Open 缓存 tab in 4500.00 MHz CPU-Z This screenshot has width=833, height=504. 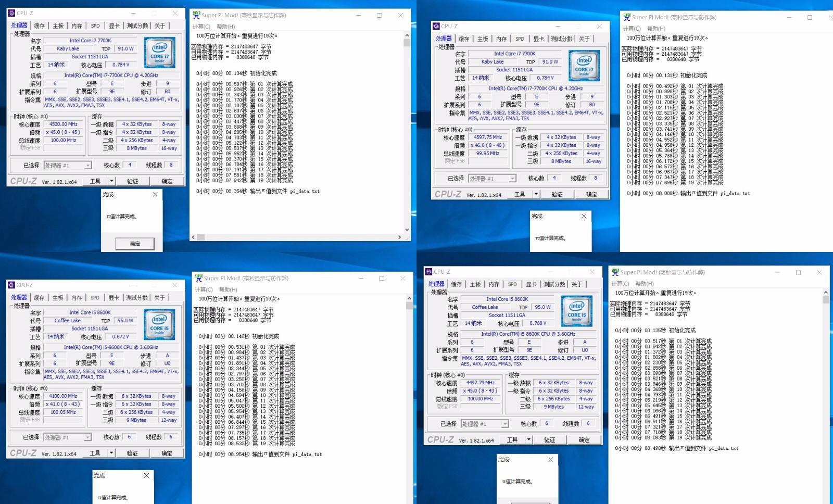point(39,26)
